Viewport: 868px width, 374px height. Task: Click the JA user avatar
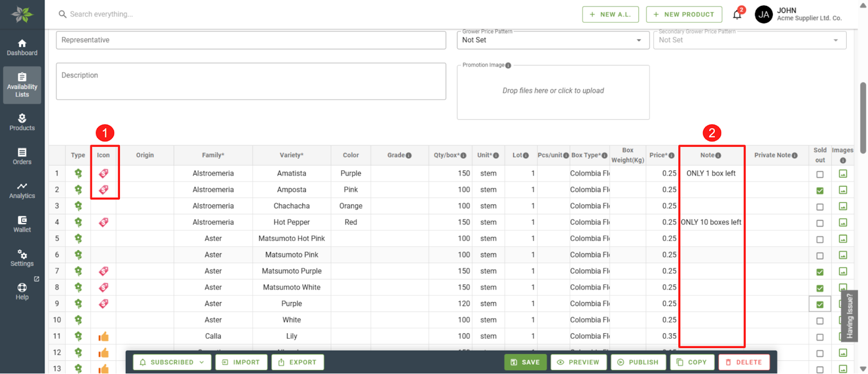763,15
